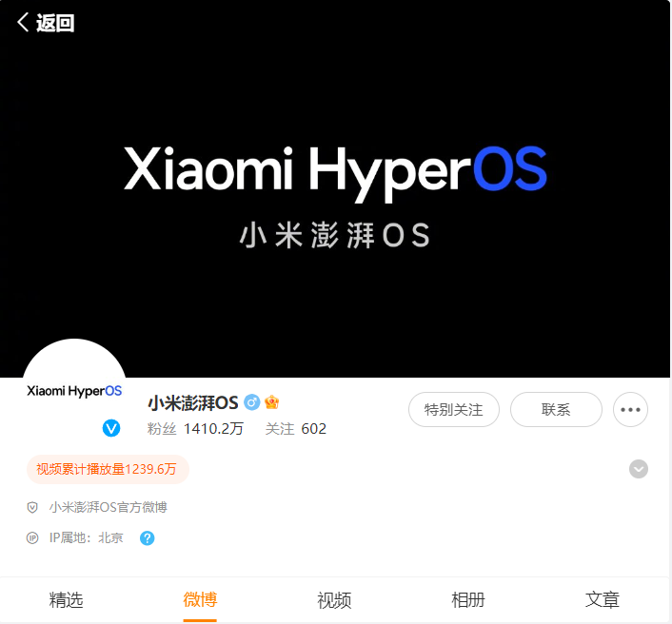Click the orange crown membership badge
Viewport: 672px width, 624px height.
tap(271, 402)
